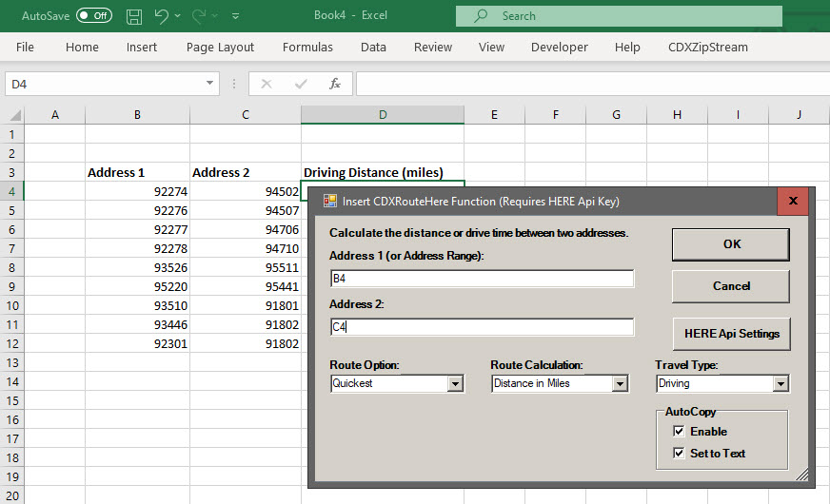Click the Insert Function fx icon
830x504 pixels.
point(334,84)
